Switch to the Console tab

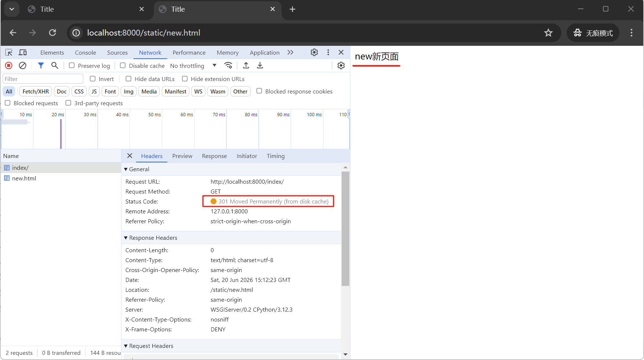point(85,52)
